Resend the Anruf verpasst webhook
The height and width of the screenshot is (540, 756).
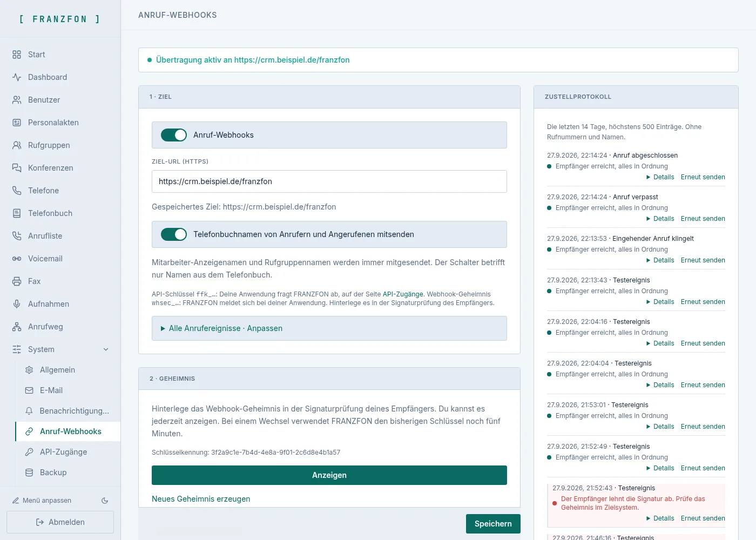[703, 219]
